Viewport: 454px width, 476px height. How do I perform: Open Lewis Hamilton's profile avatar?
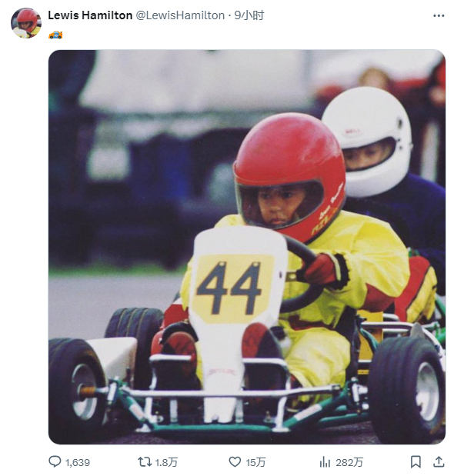[26, 23]
